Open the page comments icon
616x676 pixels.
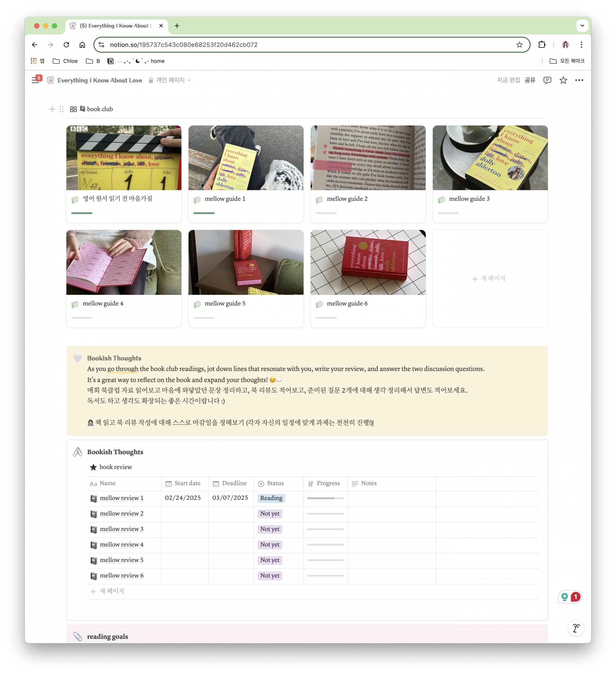click(547, 80)
